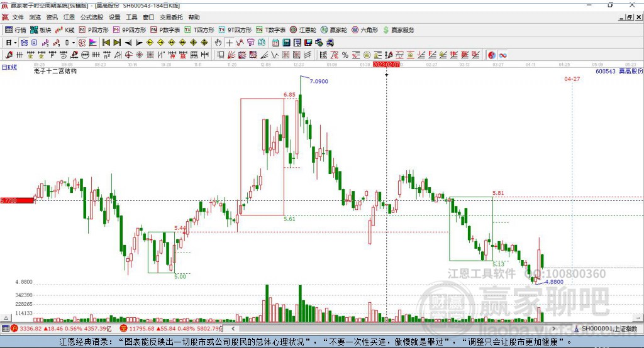Open the 9T四方形 tool

pos(235,30)
